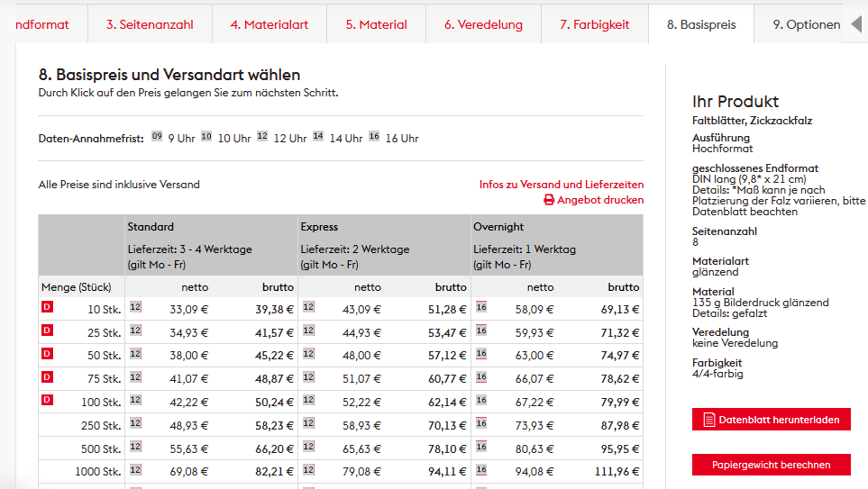Click the red D icon beside 50 Stk.
868x489 pixels.
[x=48, y=354]
